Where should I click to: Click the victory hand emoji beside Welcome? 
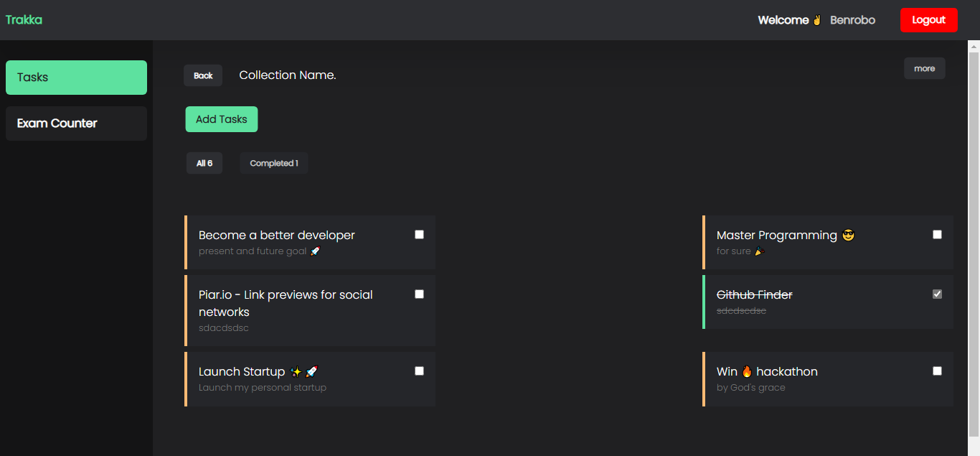coord(816,20)
